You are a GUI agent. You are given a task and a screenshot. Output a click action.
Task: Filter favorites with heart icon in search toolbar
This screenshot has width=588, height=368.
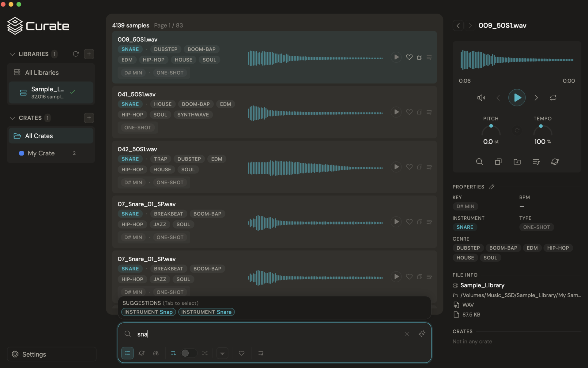pyautogui.click(x=242, y=353)
